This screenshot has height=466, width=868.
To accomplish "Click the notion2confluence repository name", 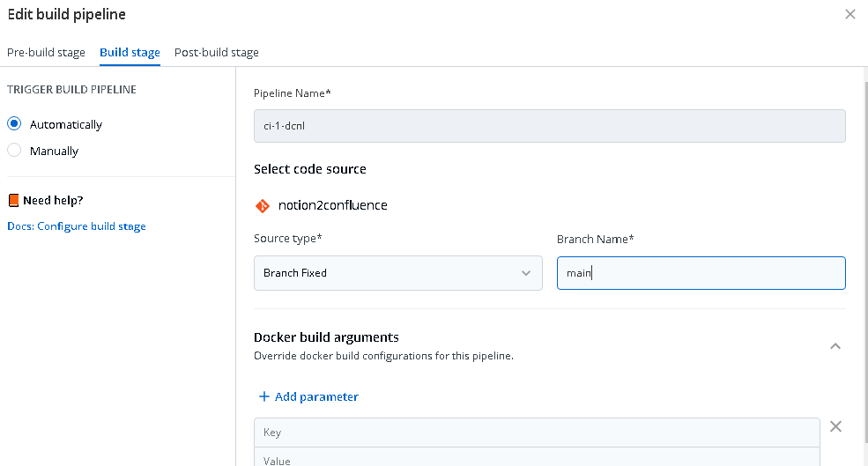I will coord(332,205).
